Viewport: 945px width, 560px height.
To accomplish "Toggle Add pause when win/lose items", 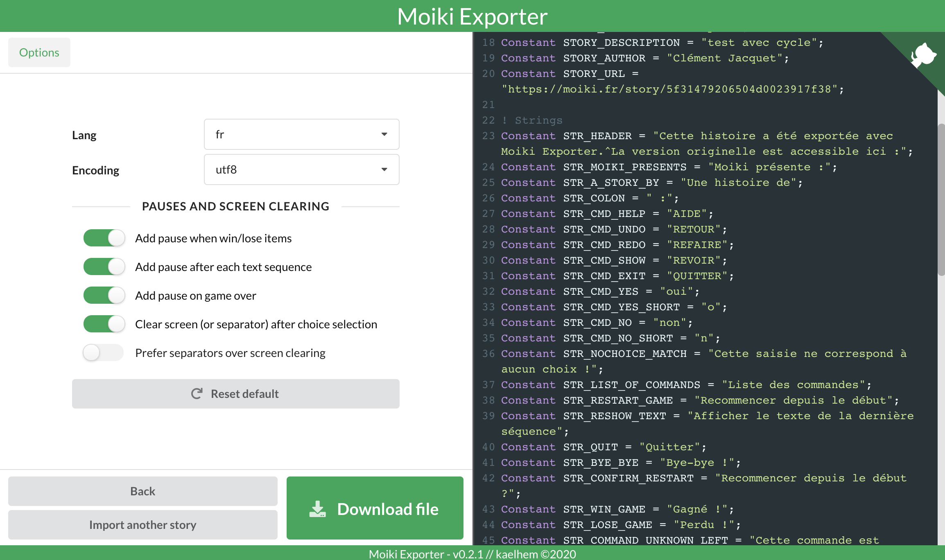I will tap(104, 238).
